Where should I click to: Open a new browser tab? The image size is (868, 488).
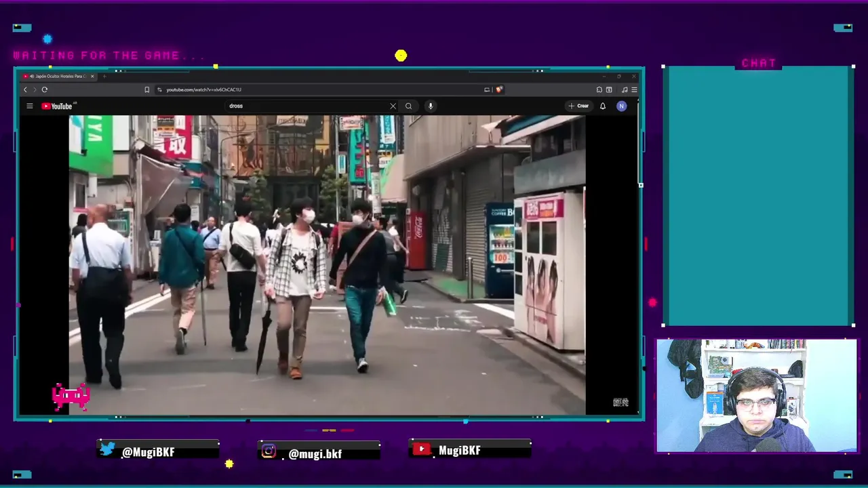click(104, 76)
